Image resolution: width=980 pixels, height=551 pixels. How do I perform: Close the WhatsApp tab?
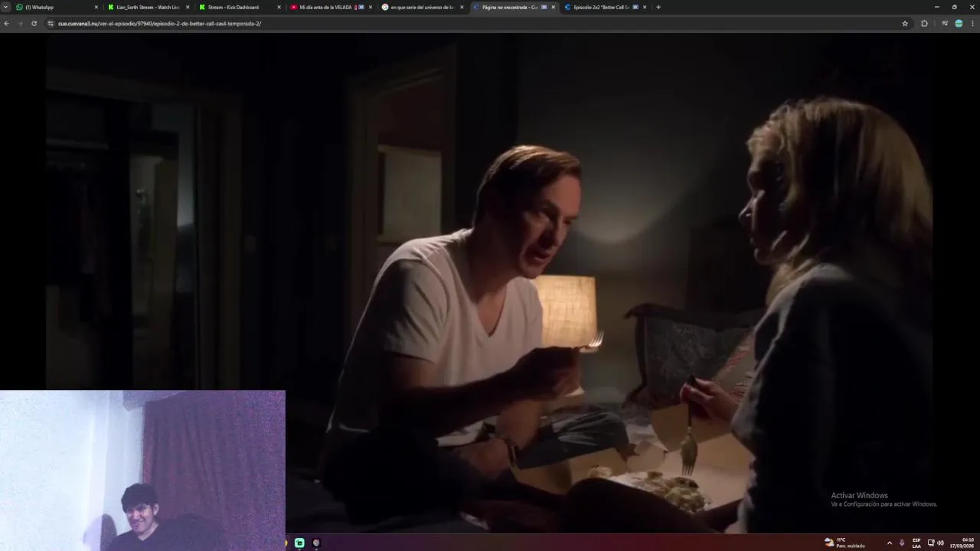96,7
